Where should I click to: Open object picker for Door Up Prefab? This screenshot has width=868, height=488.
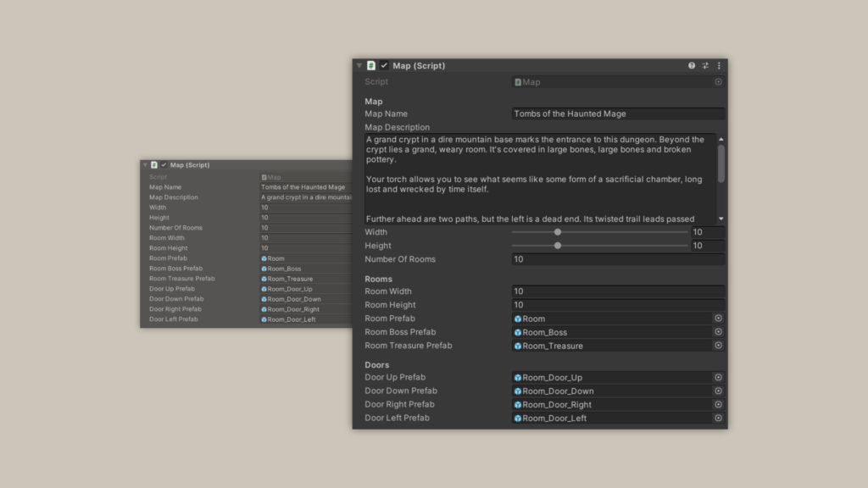(718, 378)
